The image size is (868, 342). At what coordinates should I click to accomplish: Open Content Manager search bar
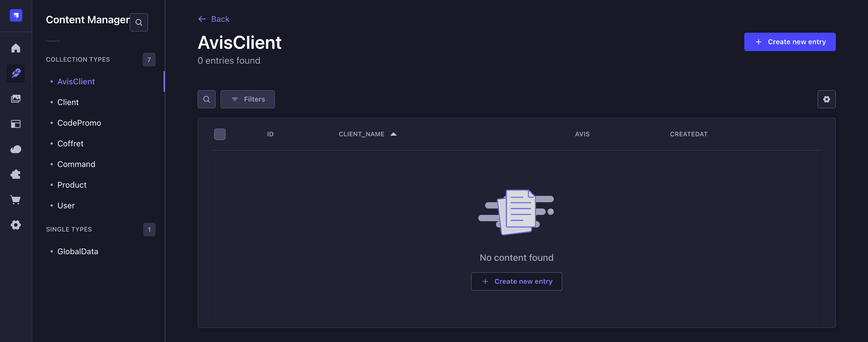pyautogui.click(x=139, y=22)
